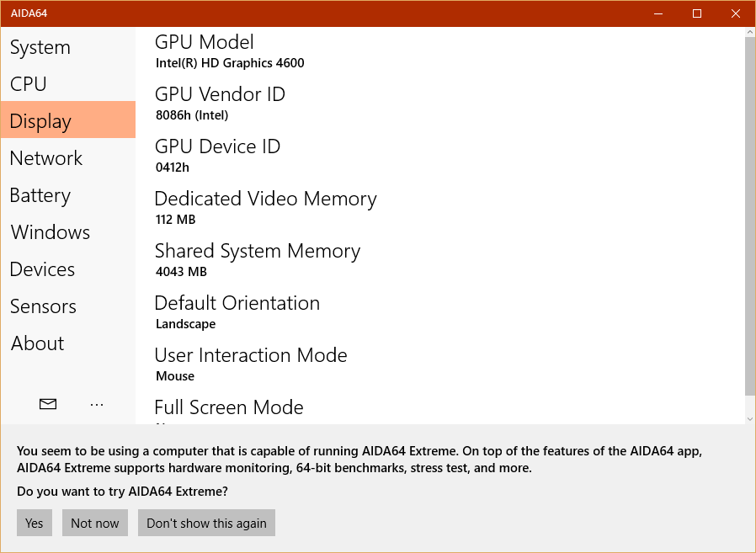Switch to the CPU section

pyautogui.click(x=29, y=84)
